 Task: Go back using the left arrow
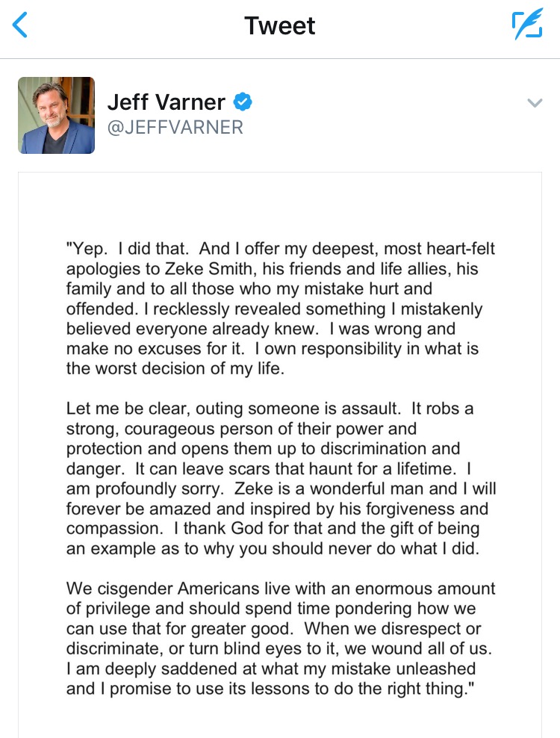click(19, 25)
